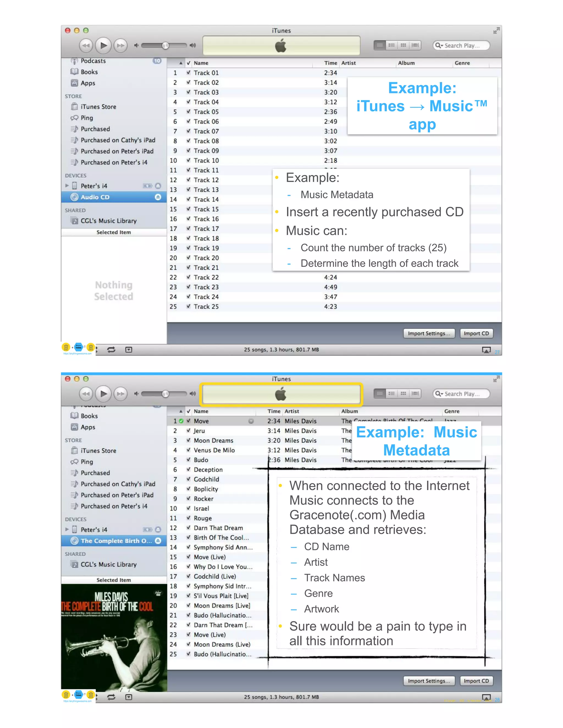The height and width of the screenshot is (728, 563).
Task: Toggle artwork viewer icon in top window footer
Action: pyautogui.click(x=129, y=350)
